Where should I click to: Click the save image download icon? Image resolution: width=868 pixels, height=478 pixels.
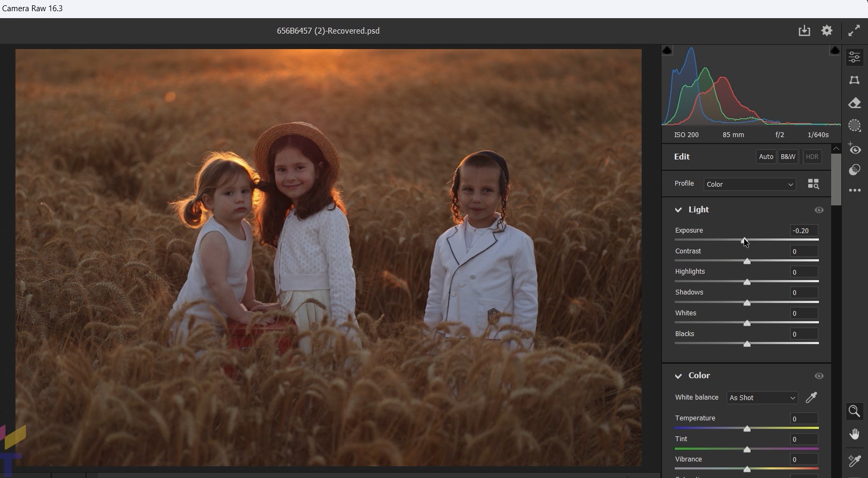click(804, 31)
